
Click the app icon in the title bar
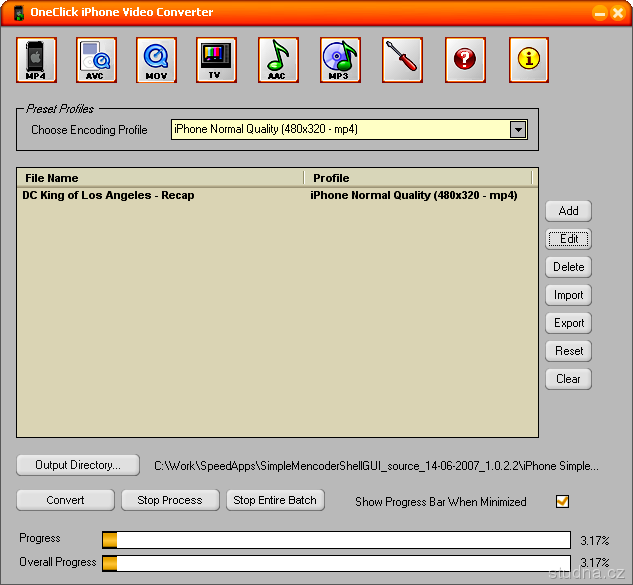click(x=19, y=13)
